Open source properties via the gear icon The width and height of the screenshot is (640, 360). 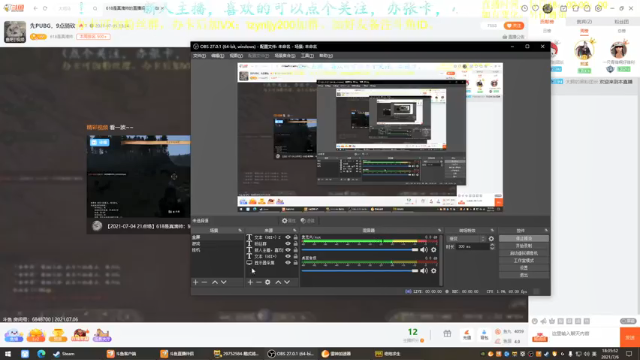point(268,282)
